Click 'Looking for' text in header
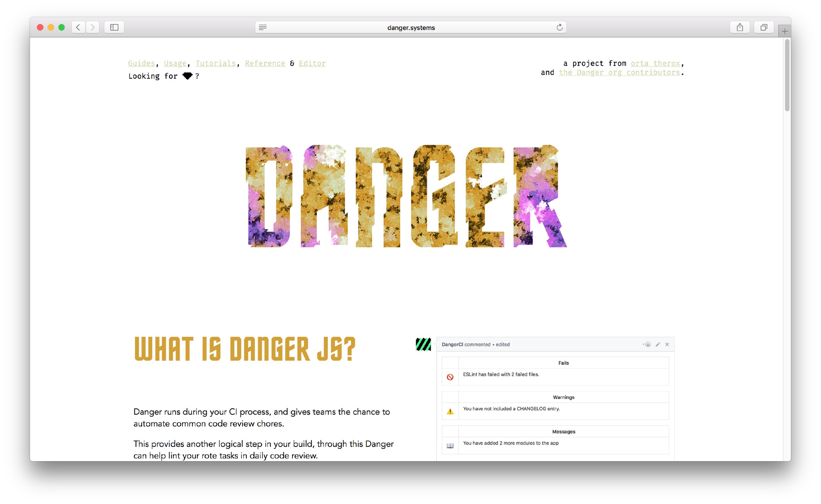Image resolution: width=821 pixels, height=504 pixels. 153,76
